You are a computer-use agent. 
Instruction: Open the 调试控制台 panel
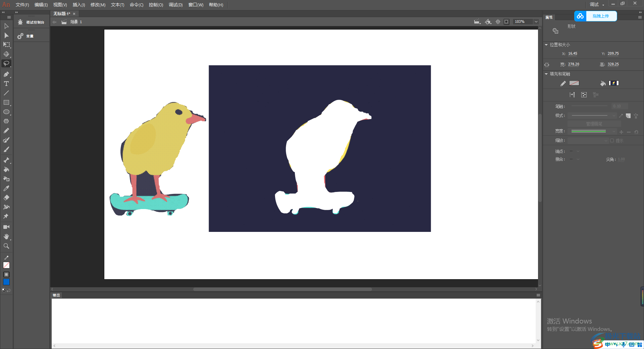[x=31, y=22]
